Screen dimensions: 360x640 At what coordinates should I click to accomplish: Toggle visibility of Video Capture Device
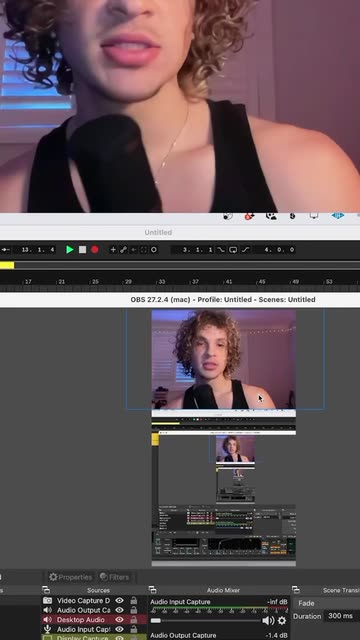pyautogui.click(x=119, y=600)
